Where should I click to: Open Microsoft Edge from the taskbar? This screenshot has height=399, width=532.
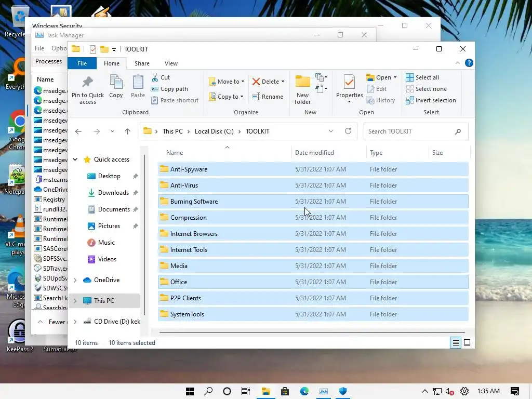click(304, 391)
